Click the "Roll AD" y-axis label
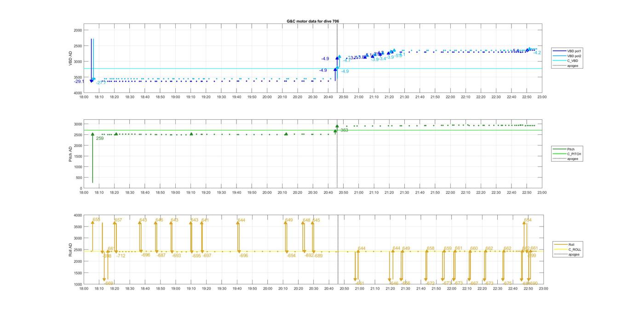The width and height of the screenshot is (644, 319). (71, 249)
